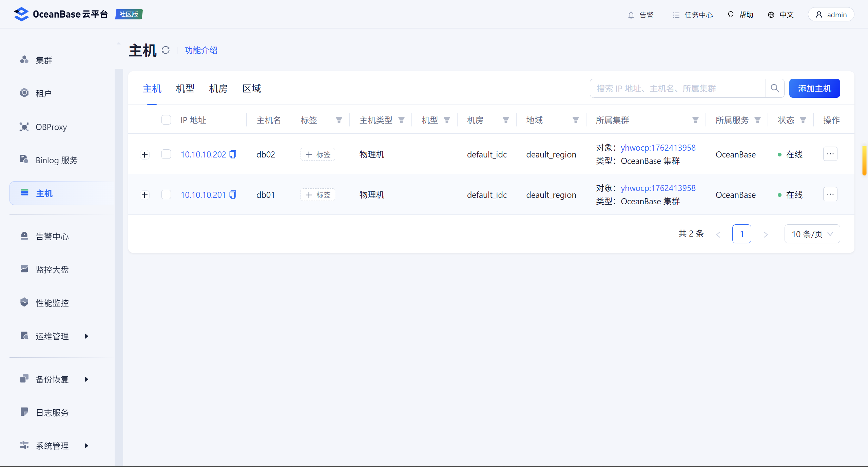Viewport: 868px width, 467px height.
Task: Select checkbox for host 10.10.10.202
Action: 166,154
